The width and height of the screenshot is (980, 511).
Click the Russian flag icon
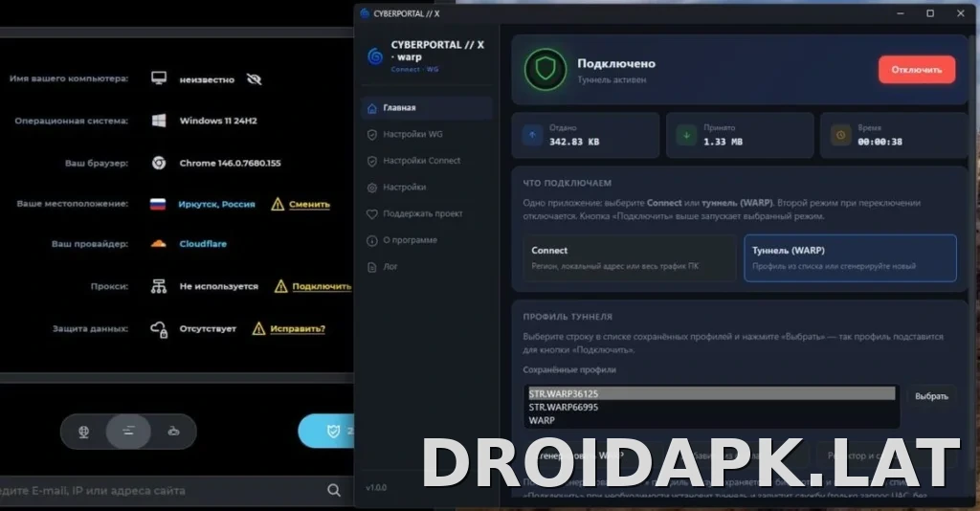pyautogui.click(x=158, y=204)
